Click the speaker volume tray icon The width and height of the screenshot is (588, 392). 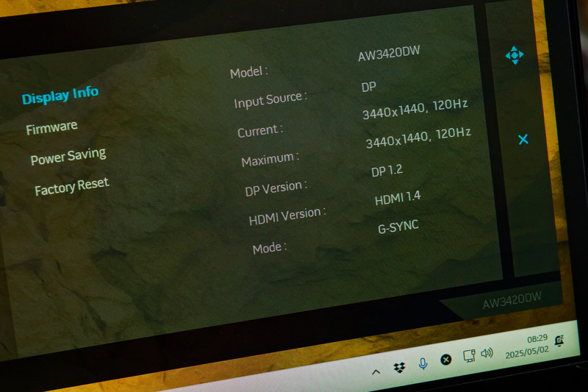[x=487, y=353]
